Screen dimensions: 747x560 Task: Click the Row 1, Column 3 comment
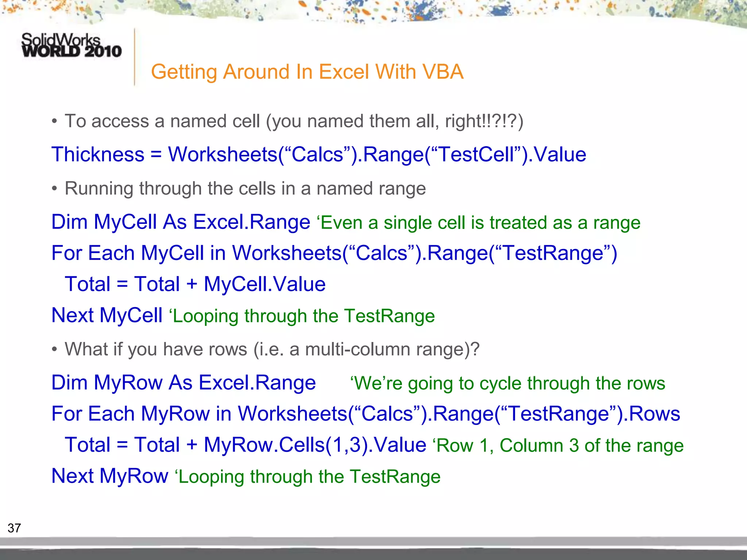[558, 445]
